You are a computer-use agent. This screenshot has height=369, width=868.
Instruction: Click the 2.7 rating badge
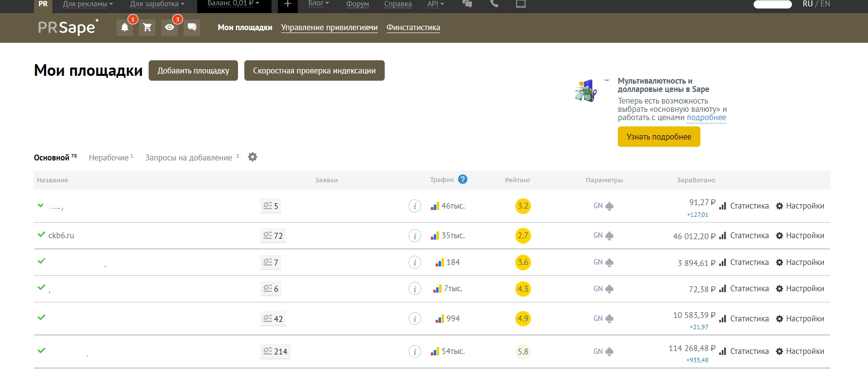tap(523, 236)
